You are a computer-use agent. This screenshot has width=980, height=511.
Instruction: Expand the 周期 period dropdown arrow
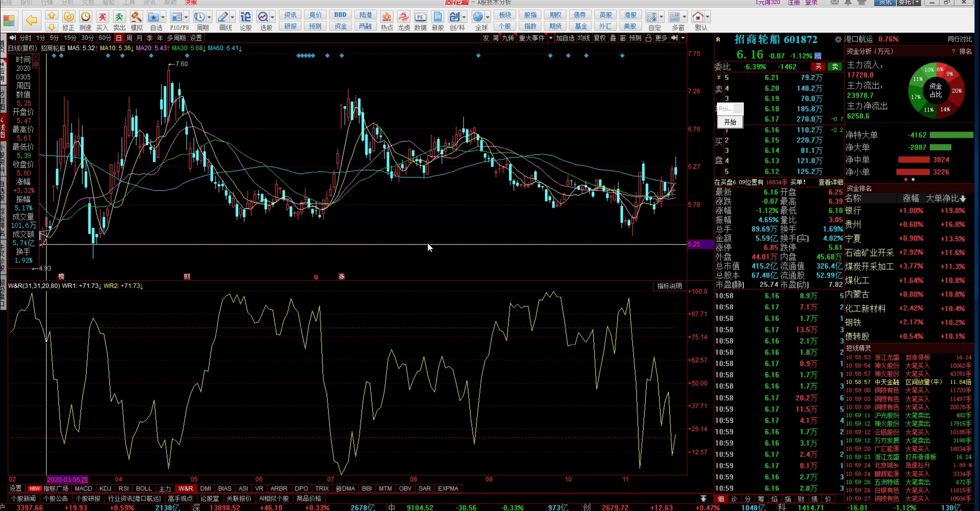tap(209, 17)
